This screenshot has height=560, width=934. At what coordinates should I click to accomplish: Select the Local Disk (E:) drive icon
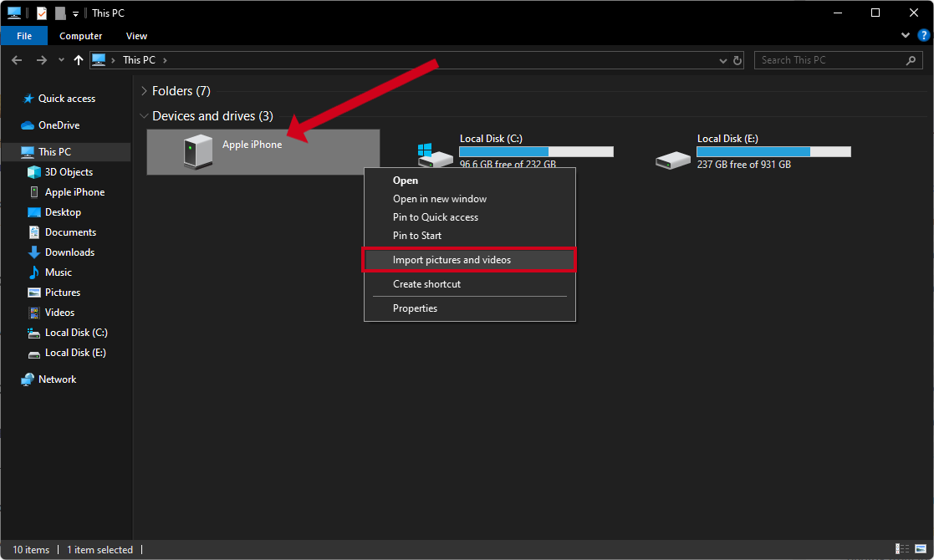pos(672,160)
